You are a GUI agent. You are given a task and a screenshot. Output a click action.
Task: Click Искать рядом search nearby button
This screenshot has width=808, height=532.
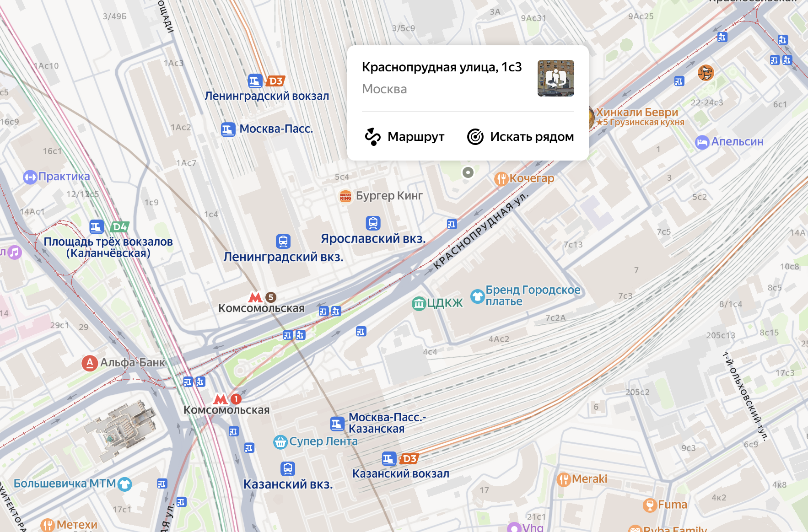tap(520, 136)
